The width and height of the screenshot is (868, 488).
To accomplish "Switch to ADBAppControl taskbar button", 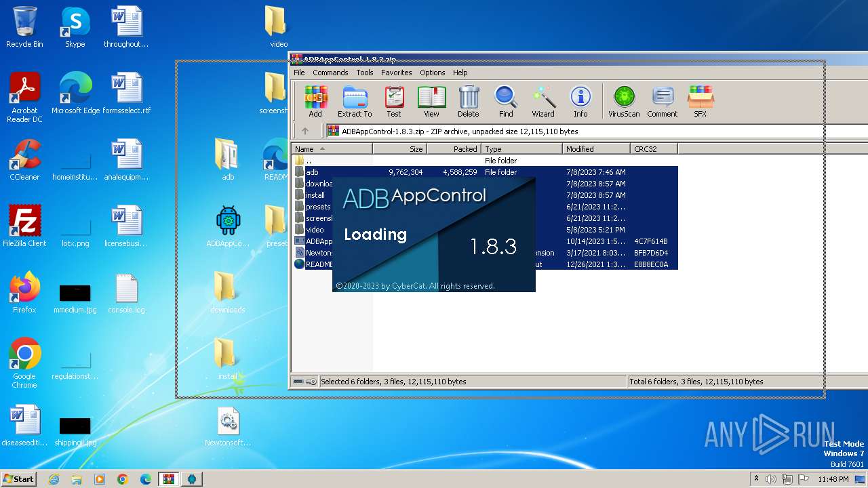I will 191,479.
